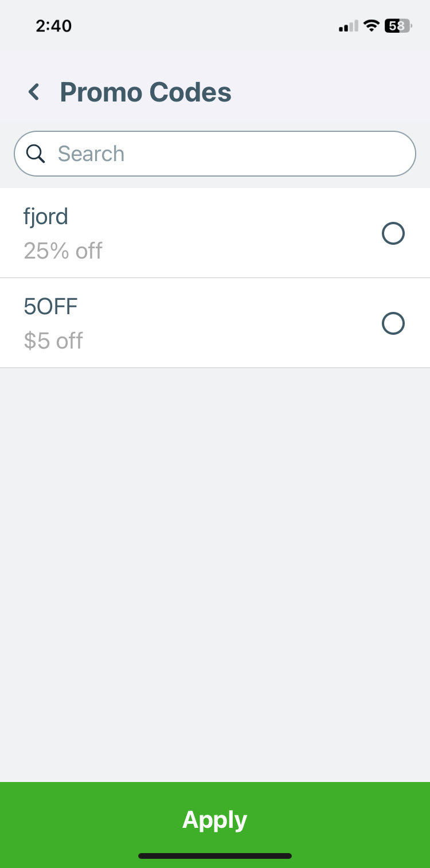Image resolution: width=430 pixels, height=868 pixels.
Task: Tap the Wi-Fi status icon
Action: [x=372, y=26]
